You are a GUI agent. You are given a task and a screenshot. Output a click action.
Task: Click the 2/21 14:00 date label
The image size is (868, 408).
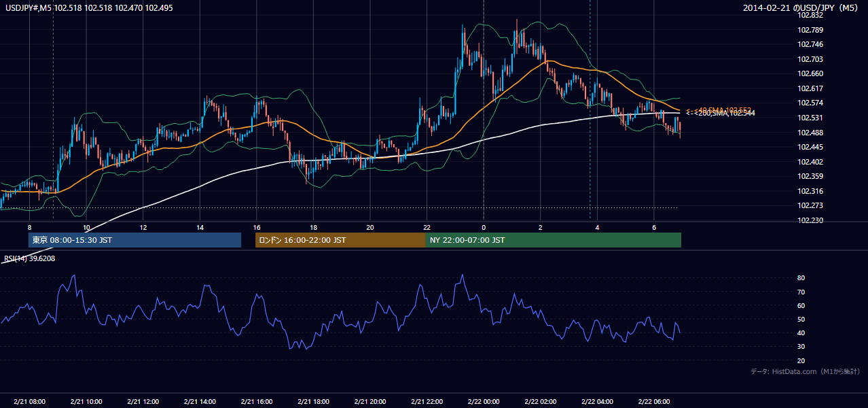(x=200, y=402)
